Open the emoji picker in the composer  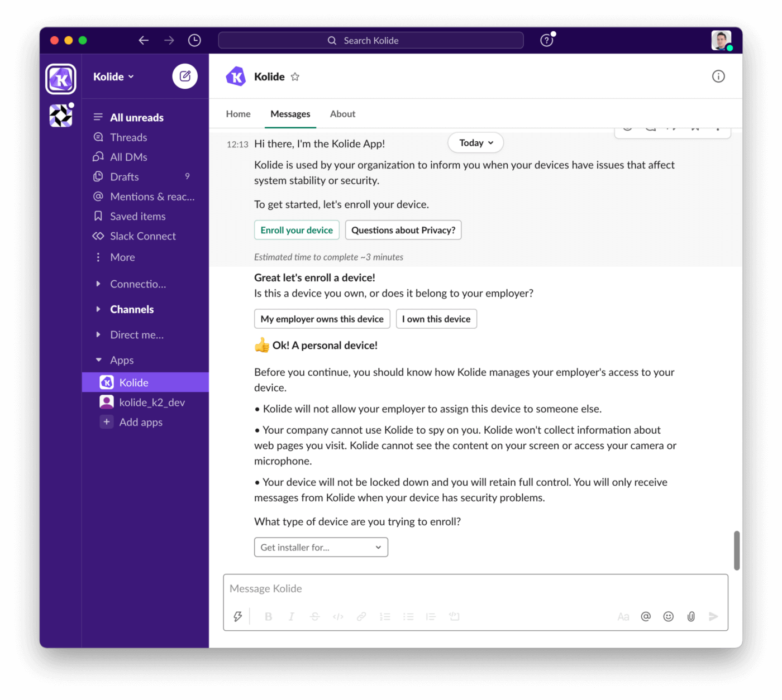[669, 616]
